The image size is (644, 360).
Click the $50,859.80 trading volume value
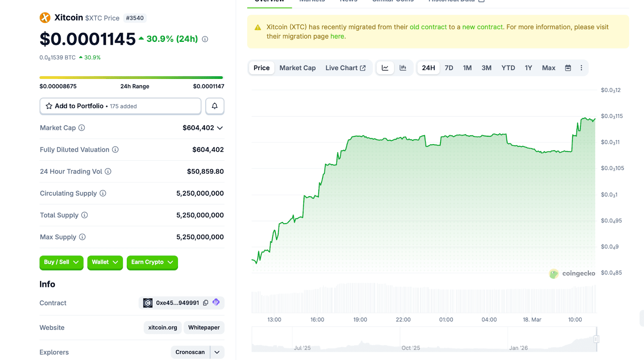point(205,172)
